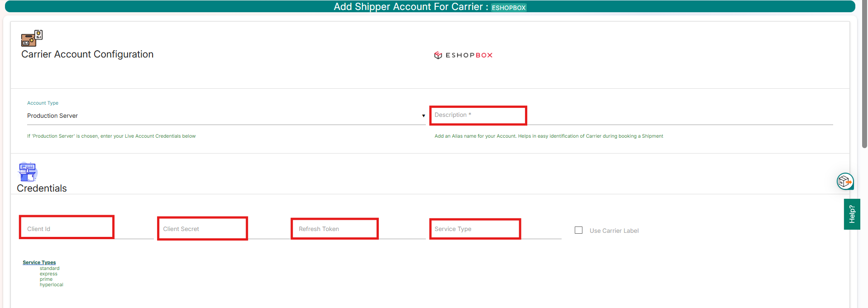Image resolution: width=868 pixels, height=308 pixels.
Task: Click the ESHOPBOX badge in title bar
Action: point(509,8)
